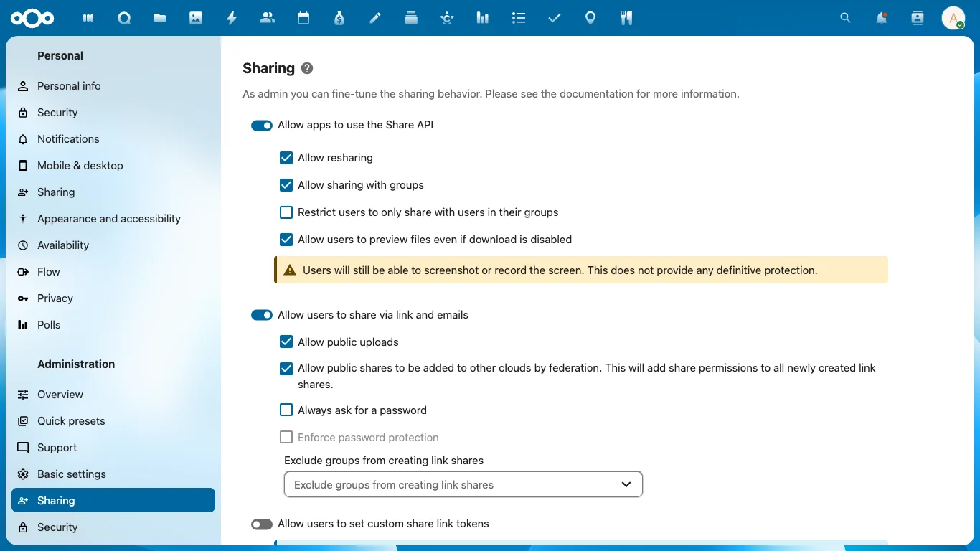Open the contacts menu icon in header

918,18
